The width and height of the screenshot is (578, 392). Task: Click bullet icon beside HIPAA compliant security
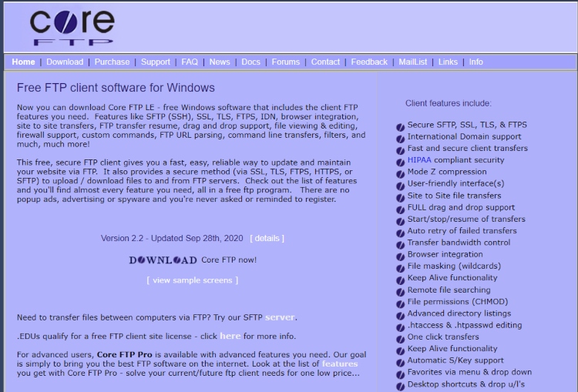[x=400, y=162]
